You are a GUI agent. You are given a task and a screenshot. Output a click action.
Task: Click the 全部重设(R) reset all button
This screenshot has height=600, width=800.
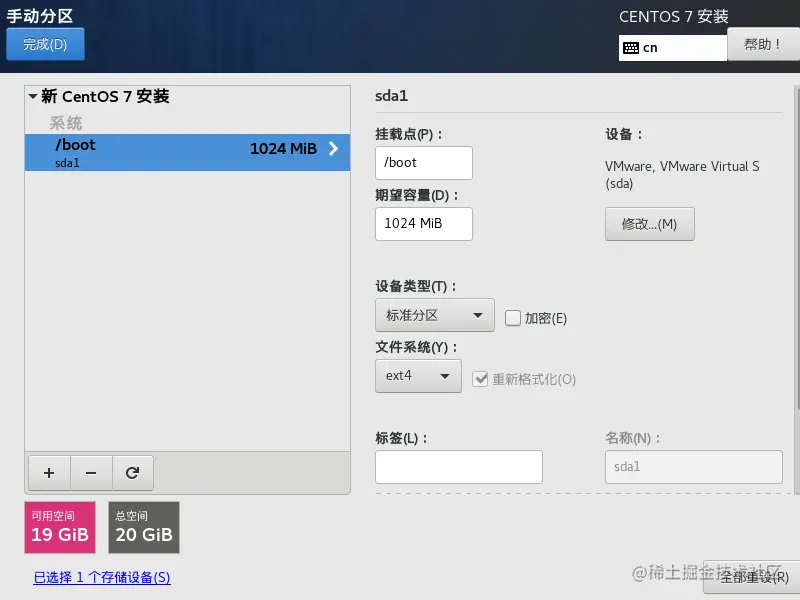tap(754, 577)
